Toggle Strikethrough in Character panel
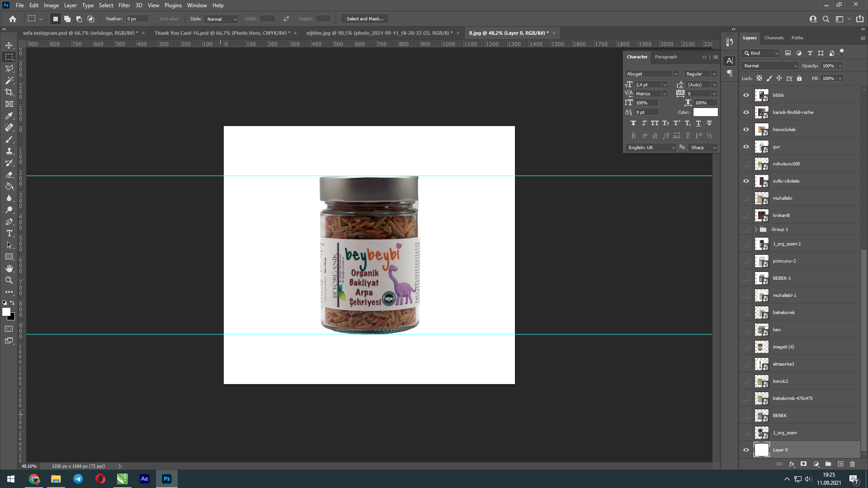Image resolution: width=868 pixels, height=488 pixels. coord(709,123)
